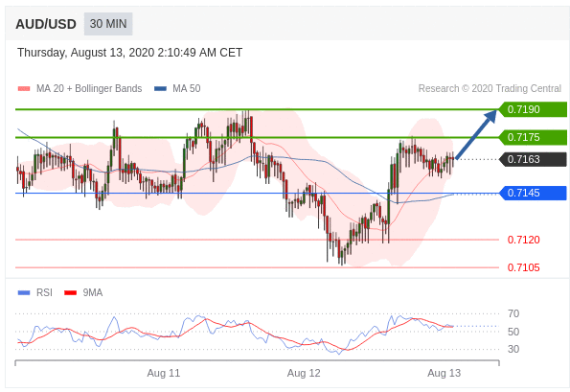Toggle the MA 20 + Bollinger Bands label
Screen dimensions: 570x392
[89, 89]
